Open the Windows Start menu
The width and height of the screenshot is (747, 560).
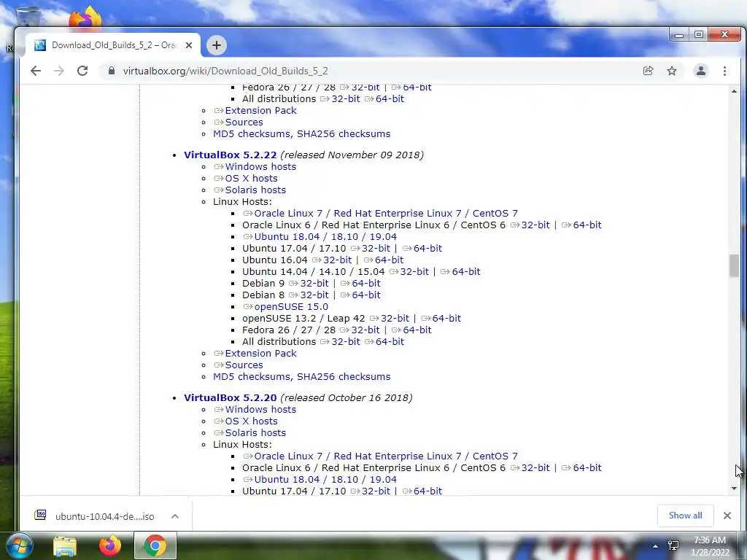point(19,545)
